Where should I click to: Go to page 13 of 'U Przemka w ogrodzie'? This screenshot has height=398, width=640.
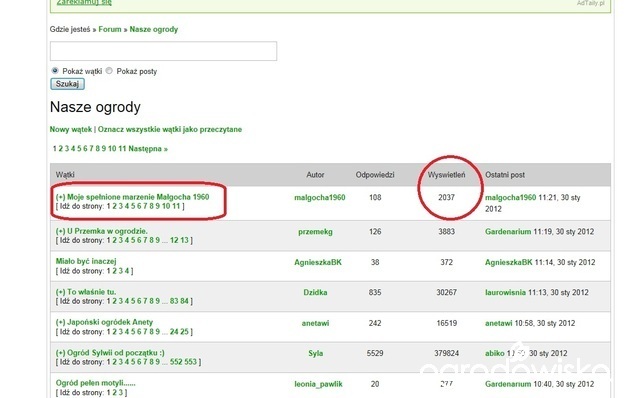tap(184, 240)
